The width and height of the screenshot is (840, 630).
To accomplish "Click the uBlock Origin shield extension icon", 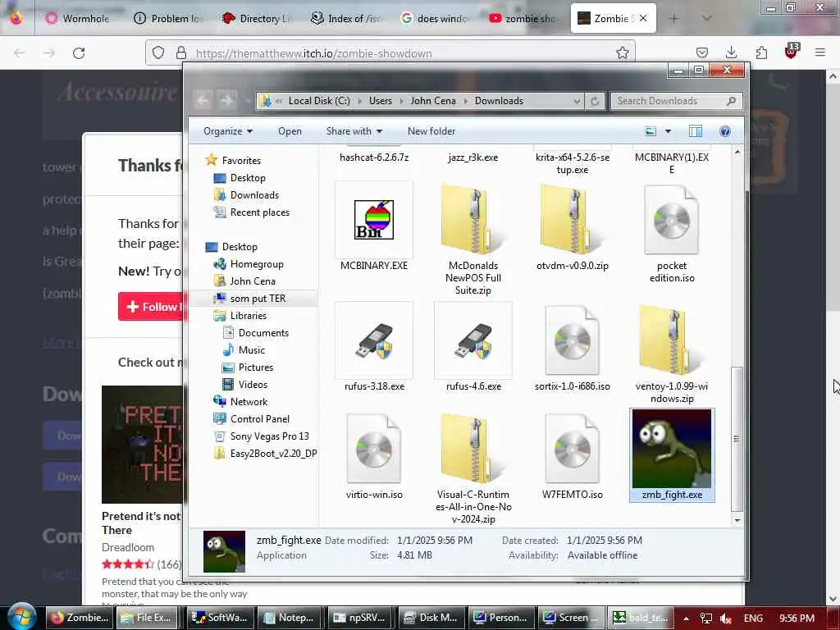I will click(792, 51).
